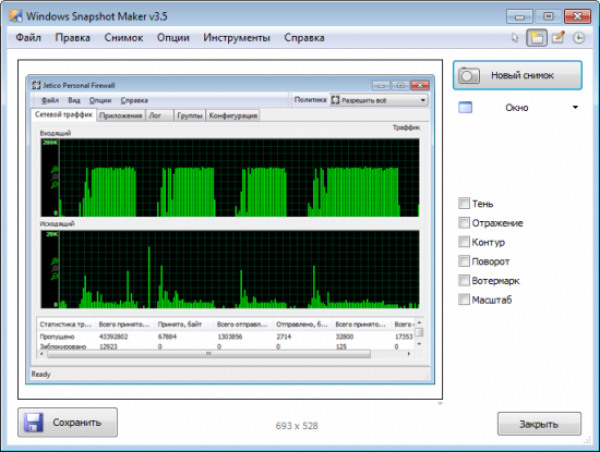
Task: Open the Правка menu
Action: coord(73,38)
